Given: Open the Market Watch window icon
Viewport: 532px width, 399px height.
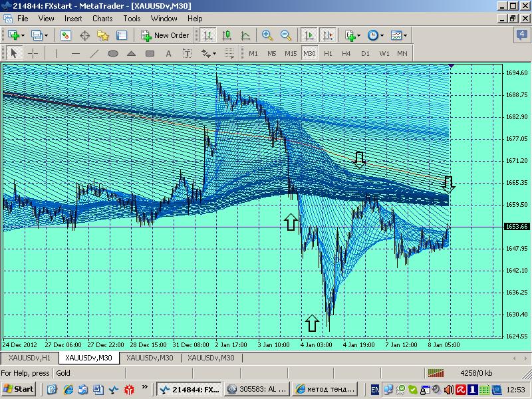Looking at the screenshot, I should tap(66, 35).
